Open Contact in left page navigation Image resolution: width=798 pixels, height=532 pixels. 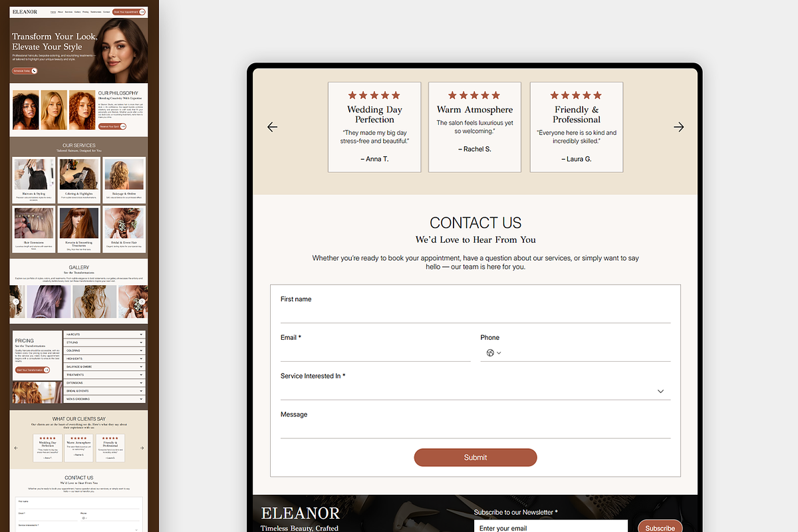click(x=106, y=12)
